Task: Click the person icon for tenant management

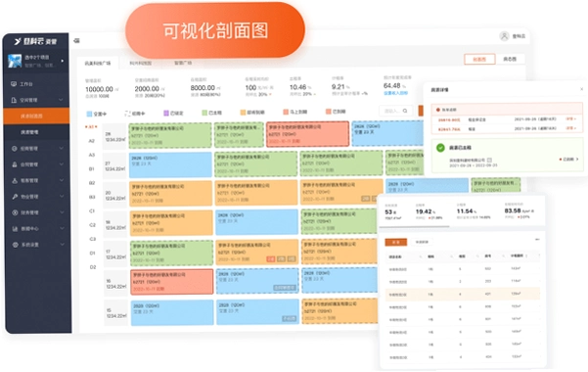Action: coord(15,180)
